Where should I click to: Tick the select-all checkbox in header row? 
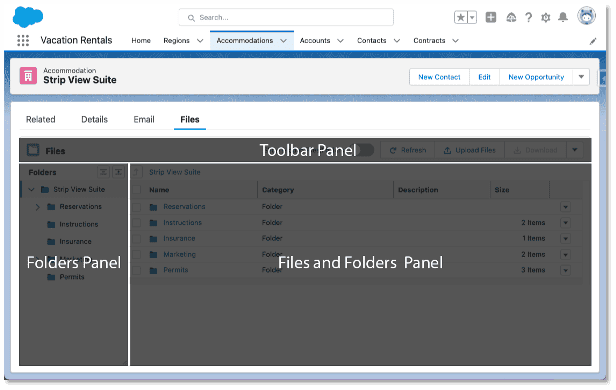137,190
